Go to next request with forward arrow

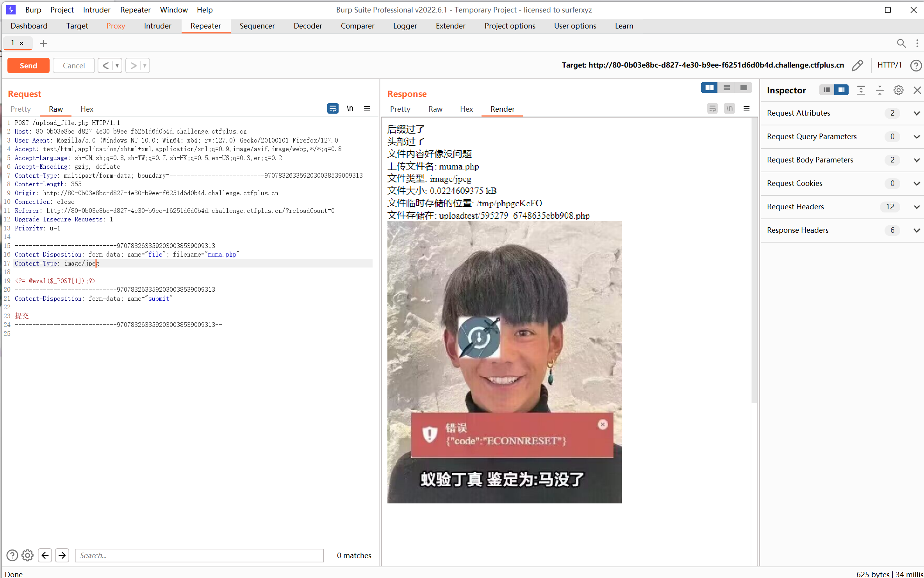[x=133, y=65]
